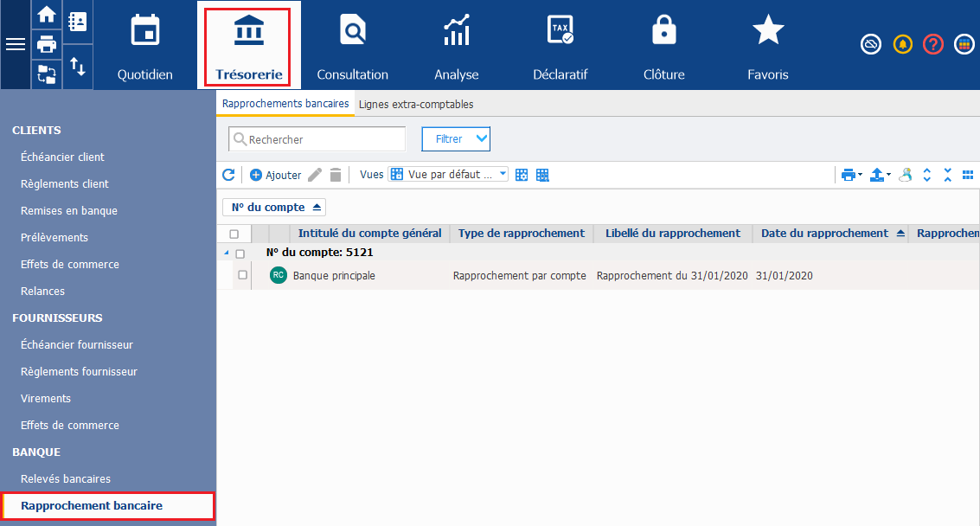Open the Clôture module
The height and width of the screenshot is (526, 980).
pyautogui.click(x=663, y=45)
